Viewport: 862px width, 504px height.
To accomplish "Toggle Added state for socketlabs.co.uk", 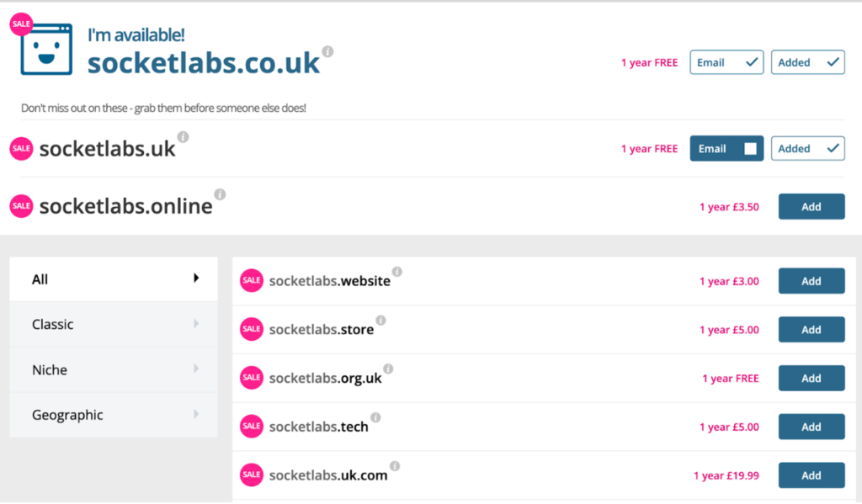I will [x=807, y=62].
